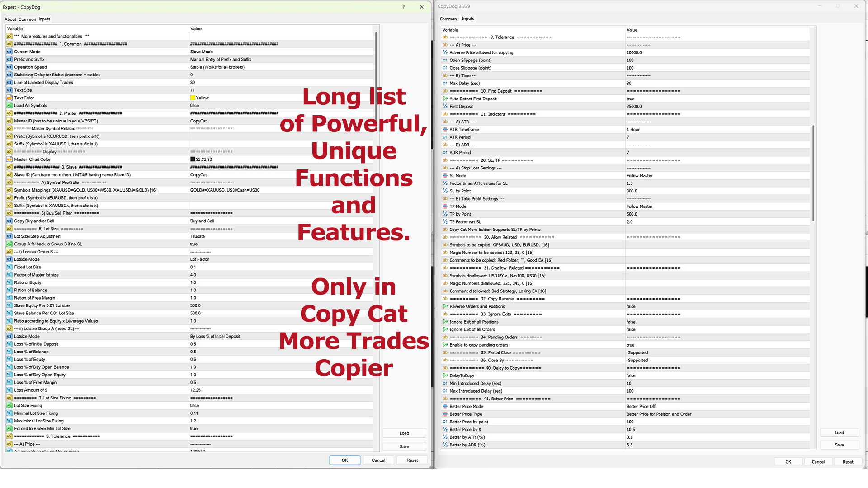Open Copy Buy and/or Sell value dropdown
Viewport: 868px width, 488px height.
[x=202, y=221]
